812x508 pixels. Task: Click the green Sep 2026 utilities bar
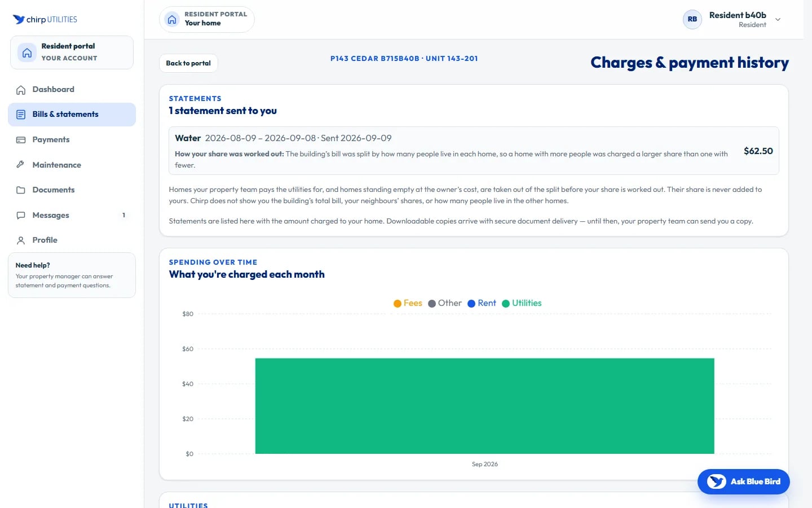[485, 406]
